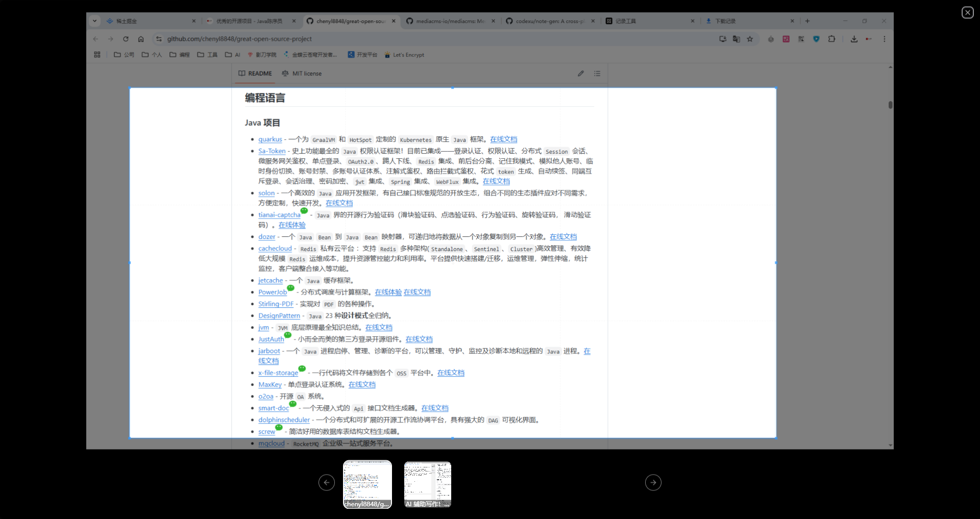Viewport: 980px width, 519px height.
Task: Go to the previous image with left arrow
Action: pyautogui.click(x=327, y=482)
